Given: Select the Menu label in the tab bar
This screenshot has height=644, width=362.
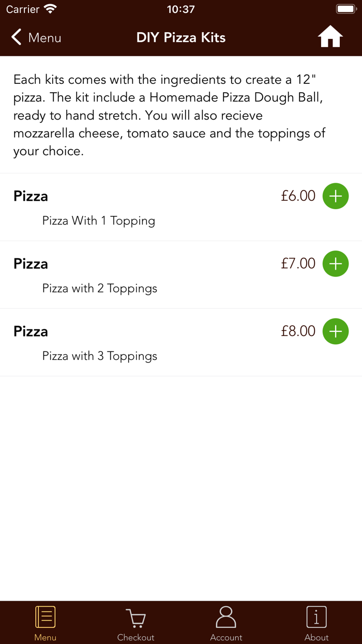Looking at the screenshot, I should (x=45, y=637).
